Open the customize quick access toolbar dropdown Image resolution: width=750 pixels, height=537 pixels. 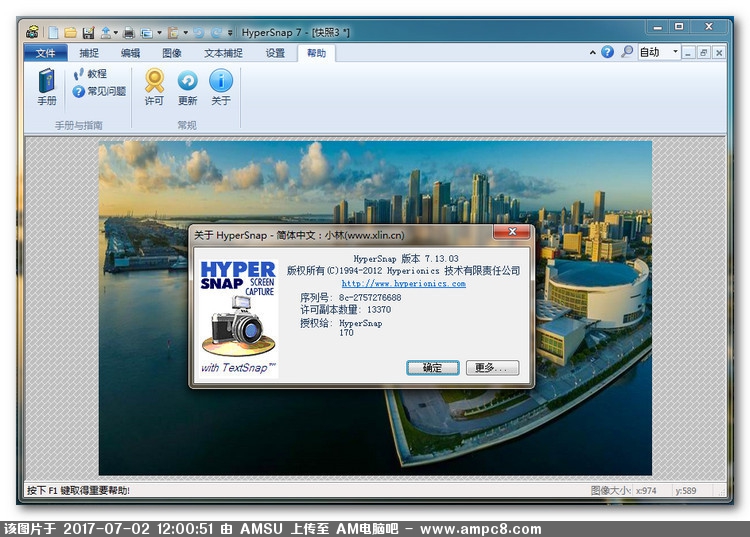point(230,33)
